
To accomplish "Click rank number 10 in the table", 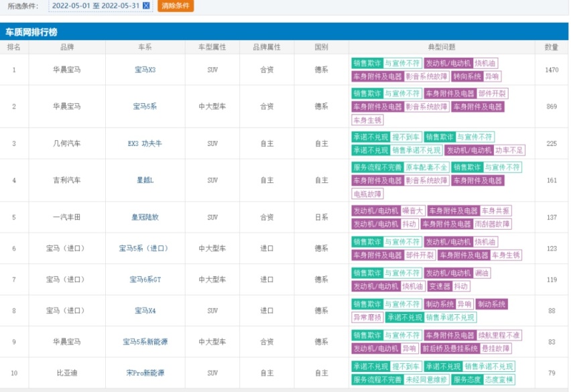I will [14, 373].
